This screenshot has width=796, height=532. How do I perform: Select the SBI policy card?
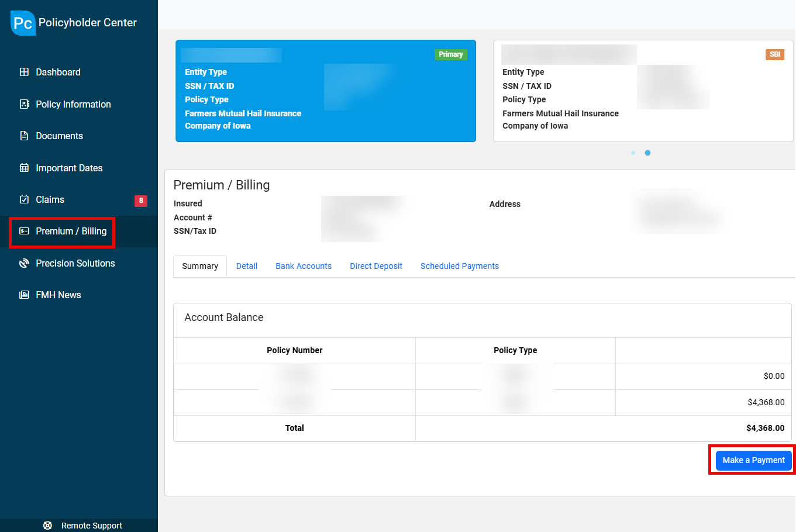[x=643, y=91]
